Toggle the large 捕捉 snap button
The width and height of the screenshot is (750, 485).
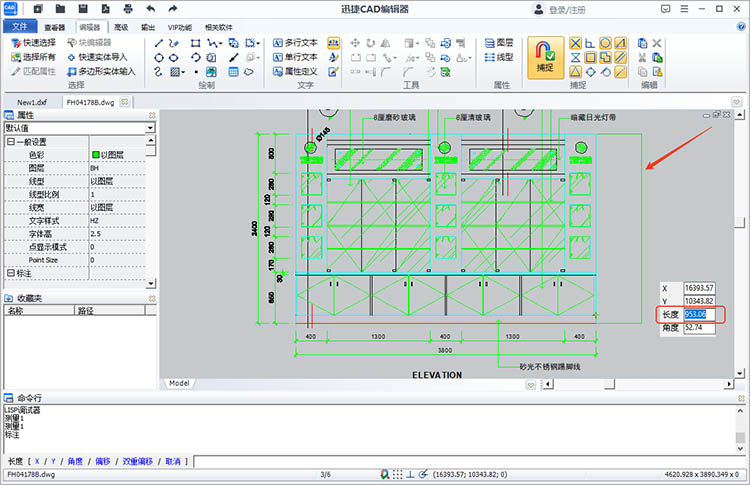point(545,58)
